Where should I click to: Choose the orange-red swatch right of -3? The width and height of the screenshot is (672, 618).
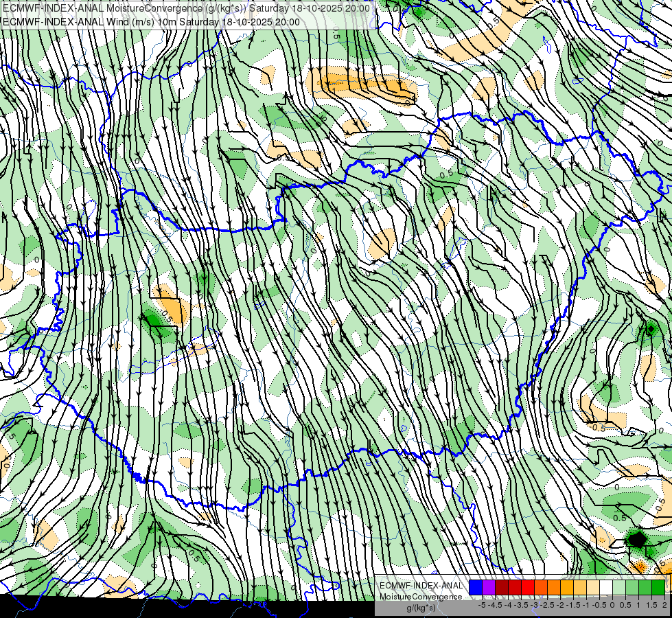coord(541,588)
